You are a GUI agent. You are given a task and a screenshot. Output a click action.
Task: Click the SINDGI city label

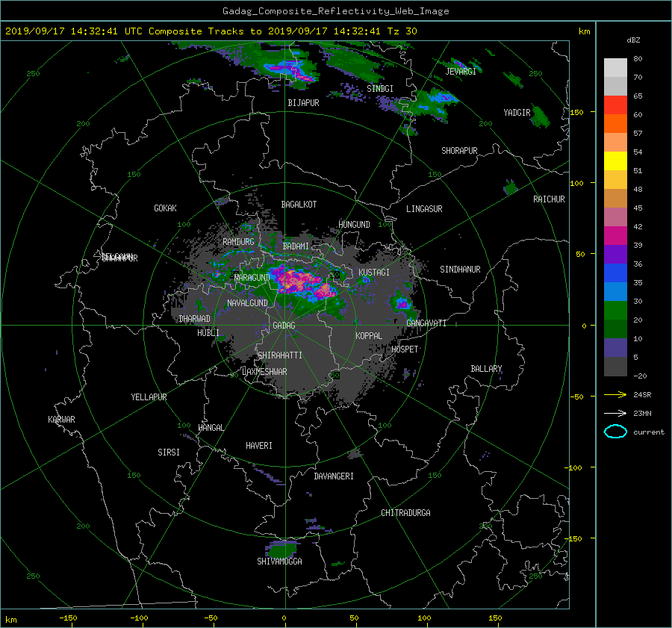pyautogui.click(x=380, y=89)
